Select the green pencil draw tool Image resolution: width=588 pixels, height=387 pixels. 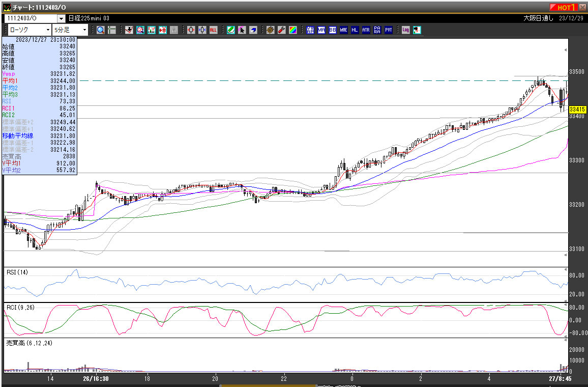(x=230, y=30)
